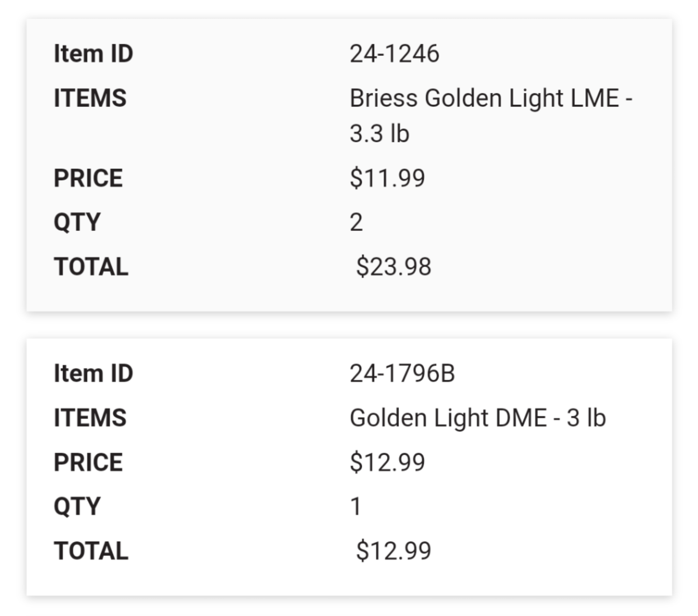Click the TOTAL label in second card
The image size is (698, 616).
[x=91, y=551]
